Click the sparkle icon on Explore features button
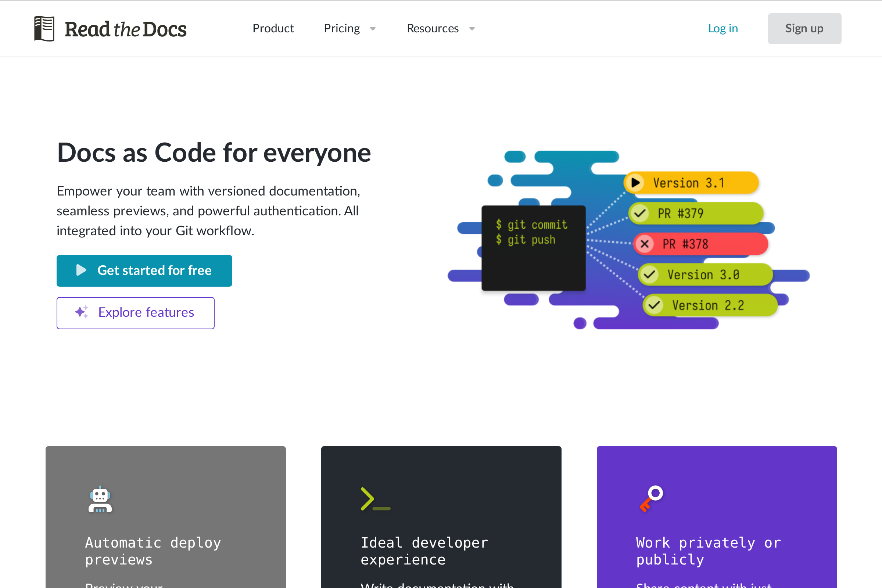This screenshot has width=882, height=588. point(82,312)
